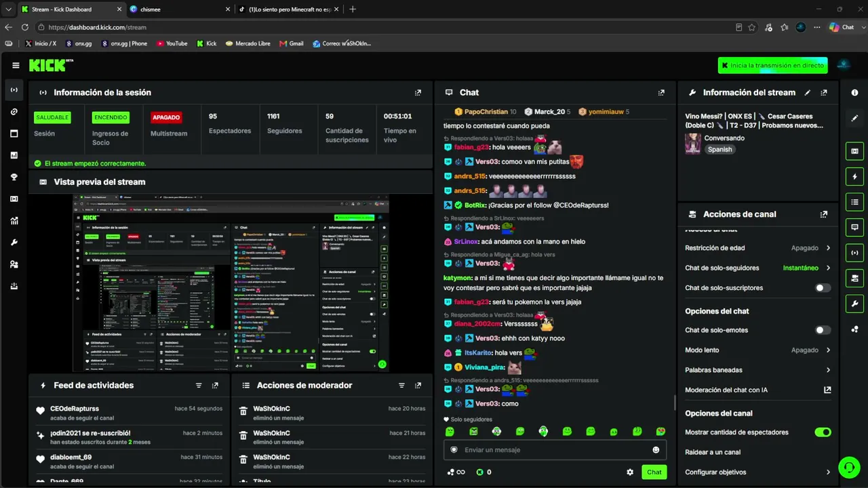Focus the Enviar un mensaje input
The image size is (868, 488).
555,450
